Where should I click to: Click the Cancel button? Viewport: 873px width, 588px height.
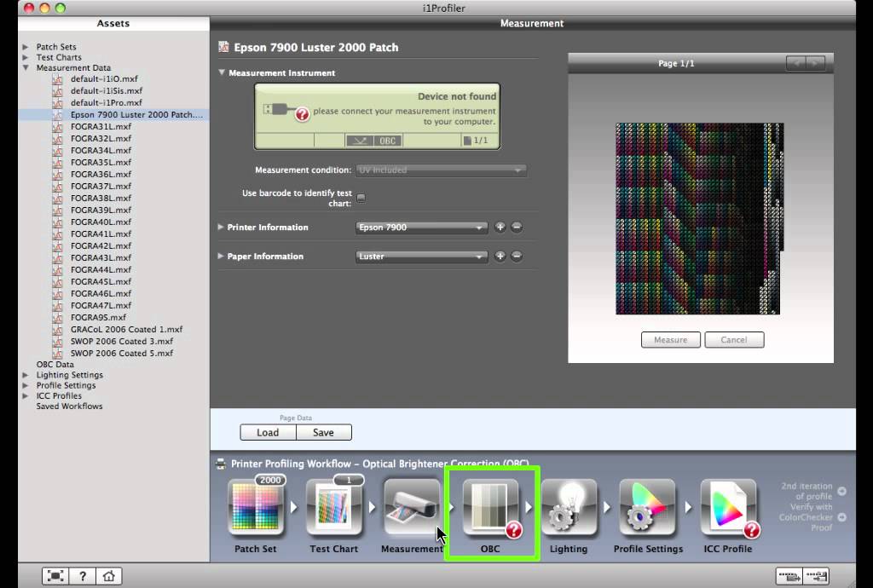click(x=734, y=340)
